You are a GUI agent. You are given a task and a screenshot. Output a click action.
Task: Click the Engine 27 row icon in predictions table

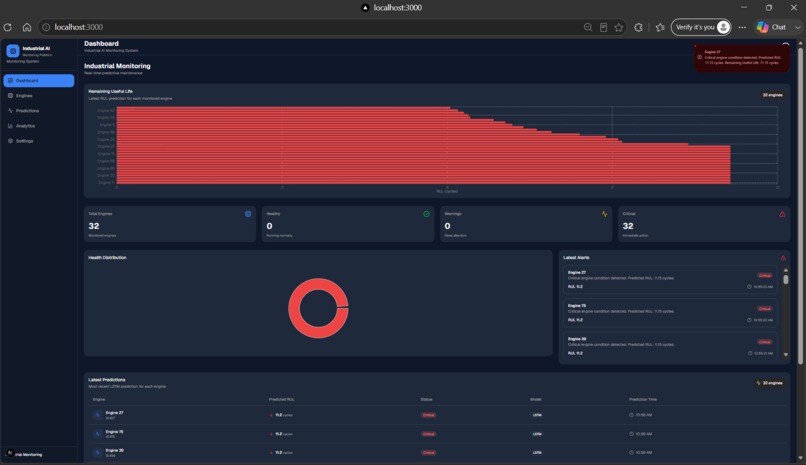[x=98, y=415]
